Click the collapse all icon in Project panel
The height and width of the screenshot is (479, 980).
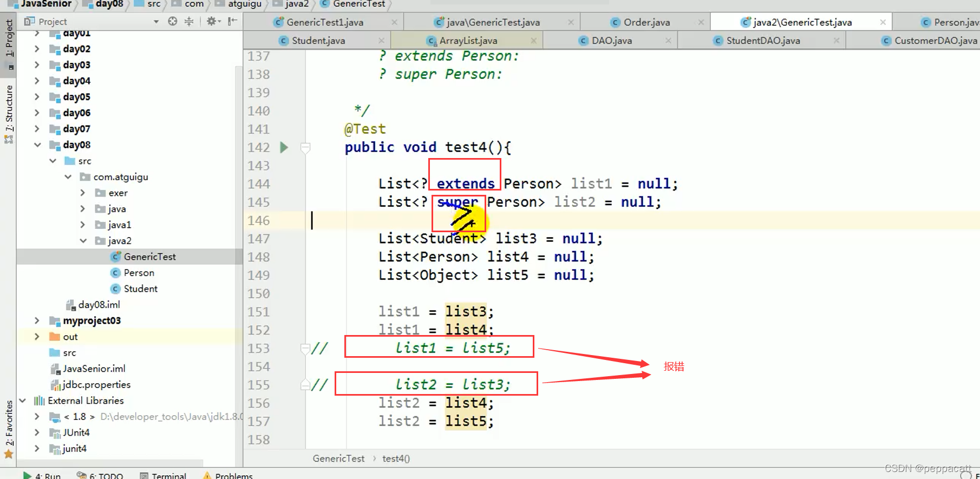point(189,21)
